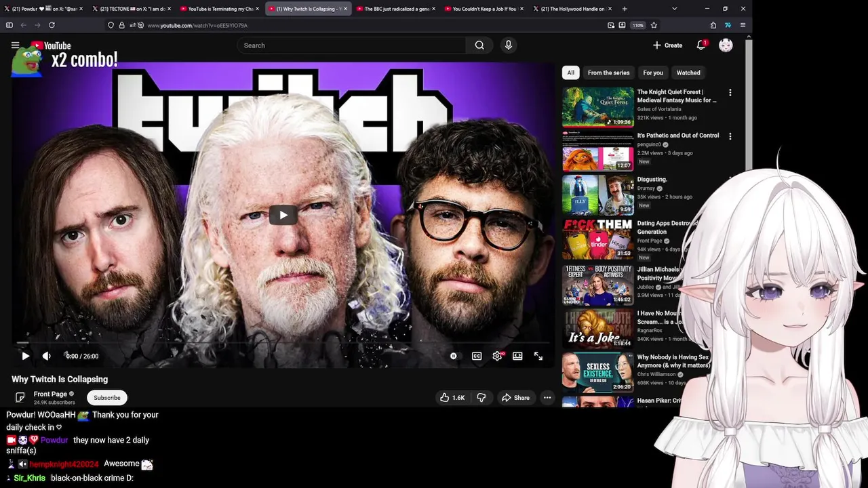The height and width of the screenshot is (488, 868).
Task: Play the video from the control bar
Action: 25,356
